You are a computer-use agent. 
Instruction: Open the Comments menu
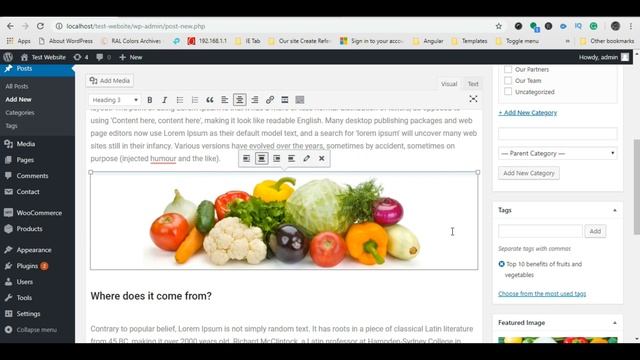32,176
